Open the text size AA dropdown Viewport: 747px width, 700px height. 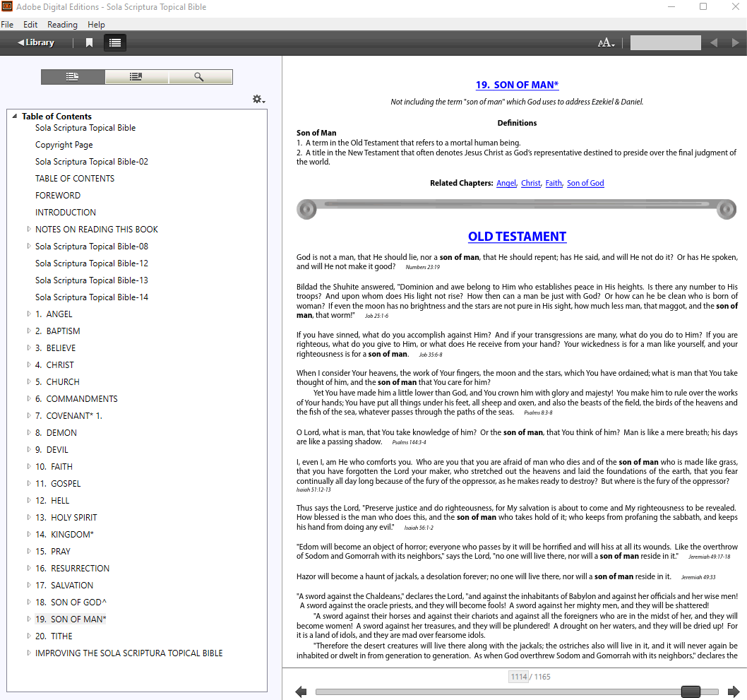click(x=606, y=43)
